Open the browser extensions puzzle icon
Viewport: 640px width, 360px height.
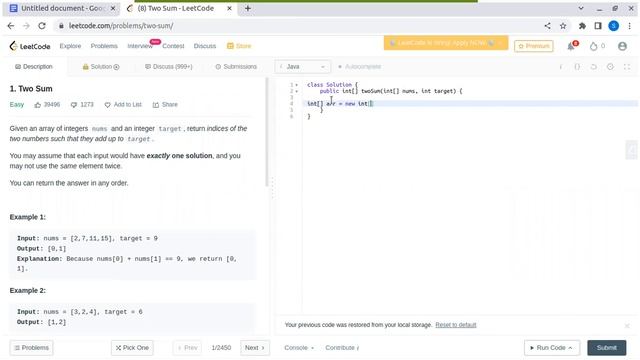pyautogui.click(x=582, y=26)
